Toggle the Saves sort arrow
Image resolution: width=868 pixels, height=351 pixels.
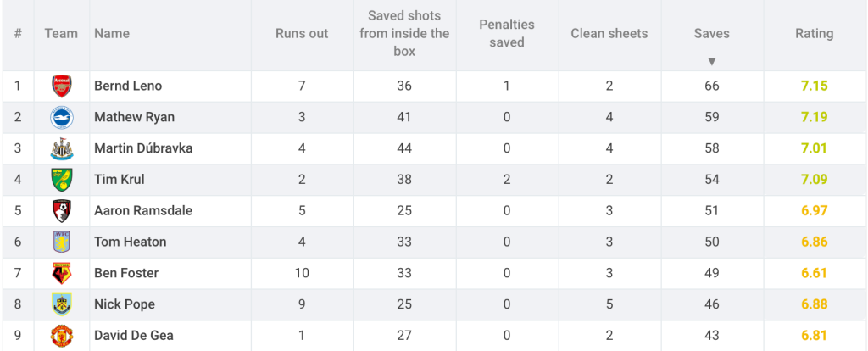[712, 61]
